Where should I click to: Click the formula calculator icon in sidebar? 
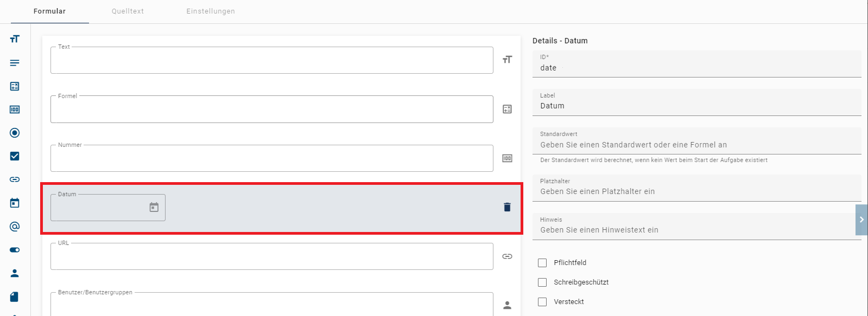click(15, 86)
